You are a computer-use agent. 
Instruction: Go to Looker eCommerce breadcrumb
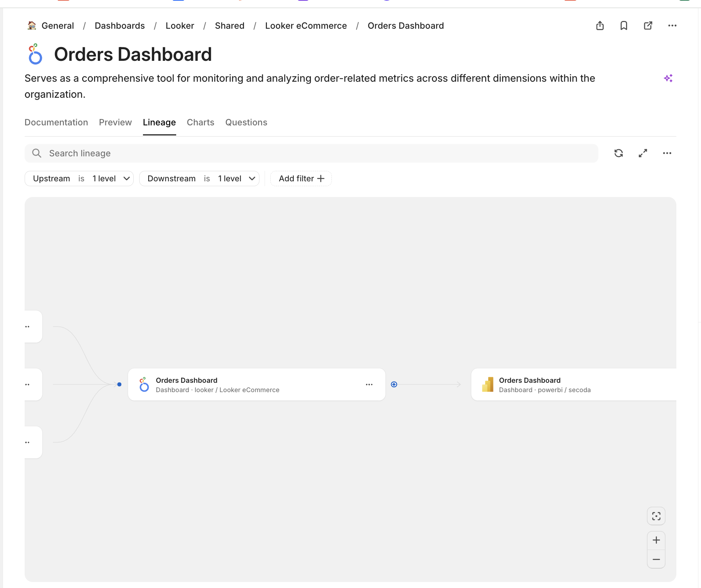pos(306,26)
